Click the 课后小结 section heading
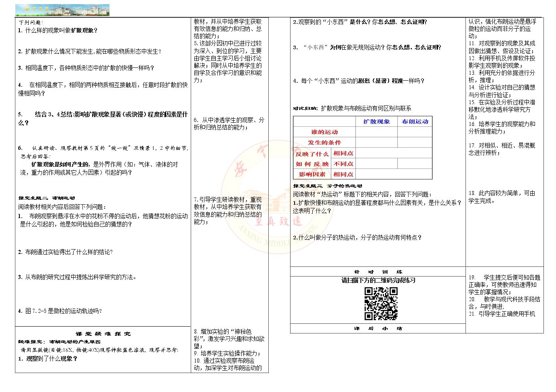The image size is (556, 392). [378, 329]
